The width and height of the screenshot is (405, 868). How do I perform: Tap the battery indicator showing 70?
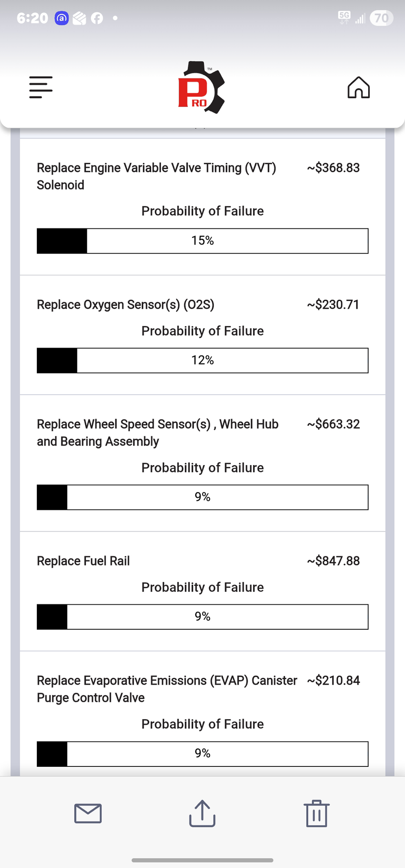pyautogui.click(x=382, y=18)
